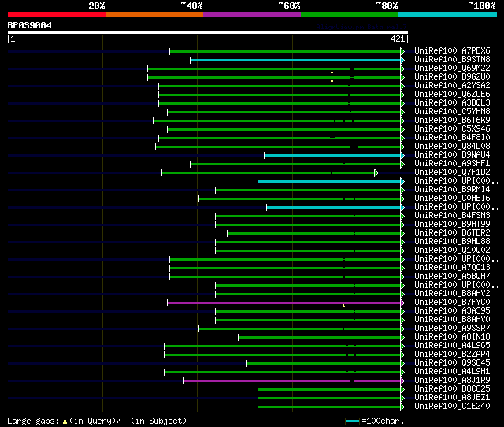Click the UniRef100_B8C825 entry
The image size is (504, 427).
point(452,389)
